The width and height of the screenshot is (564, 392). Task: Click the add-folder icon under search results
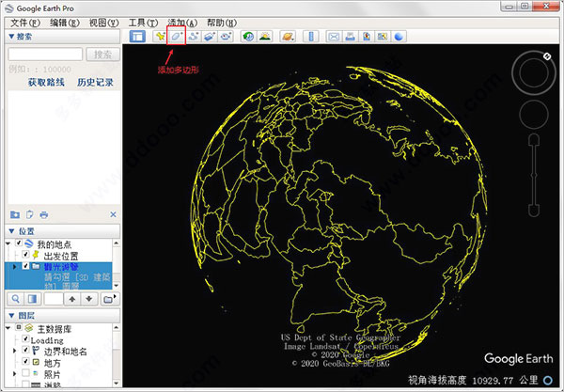(15, 214)
